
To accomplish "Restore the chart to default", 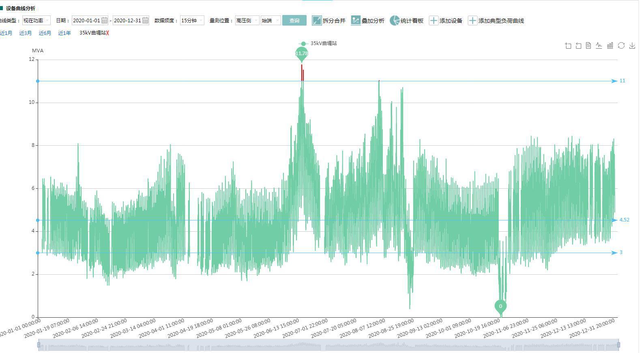I will pos(621,46).
